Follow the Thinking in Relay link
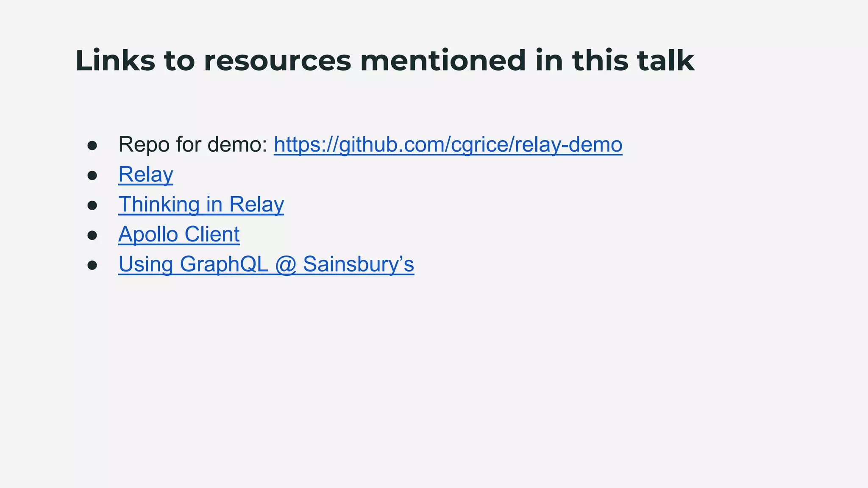 click(201, 205)
